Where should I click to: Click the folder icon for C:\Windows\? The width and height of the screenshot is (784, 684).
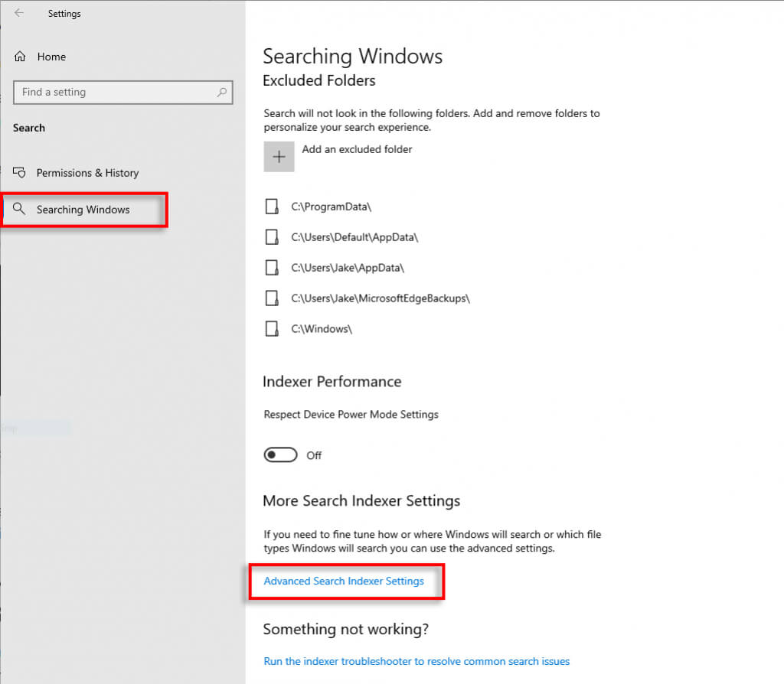[x=271, y=329]
